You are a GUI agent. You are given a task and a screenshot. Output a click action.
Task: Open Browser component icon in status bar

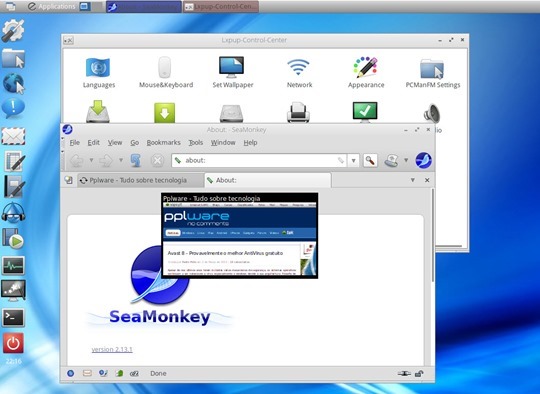pos(71,373)
